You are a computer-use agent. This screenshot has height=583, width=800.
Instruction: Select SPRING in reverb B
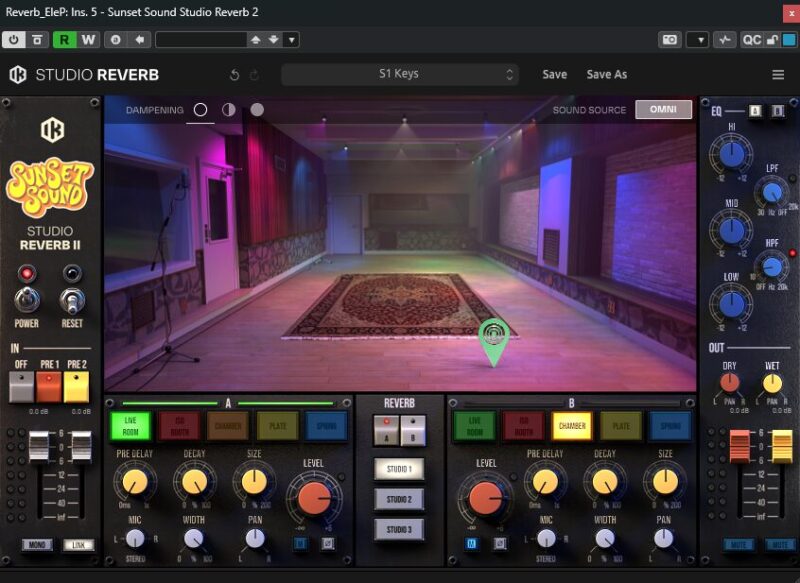[670, 425]
